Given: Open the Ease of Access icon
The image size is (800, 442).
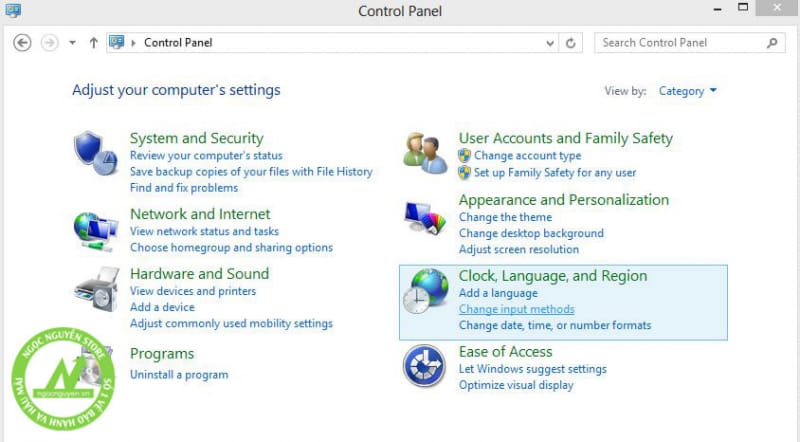Looking at the screenshot, I should pyautogui.click(x=424, y=366).
